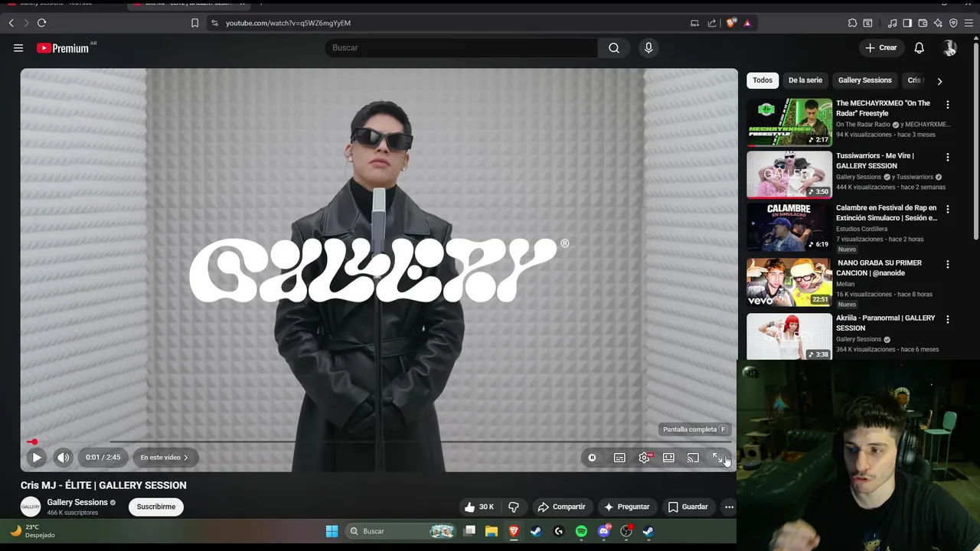Open NANO GRABA SU PRIMER CANCION title

coord(879,268)
